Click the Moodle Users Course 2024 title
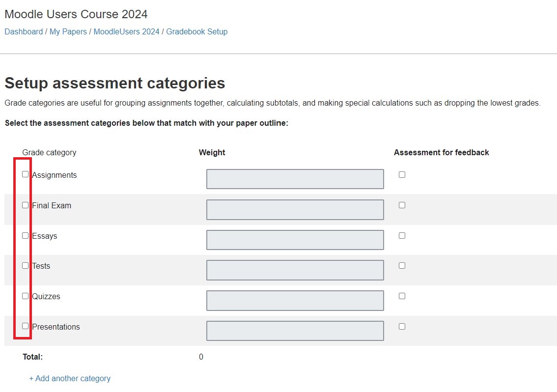This screenshot has width=557, height=392. pos(76,14)
